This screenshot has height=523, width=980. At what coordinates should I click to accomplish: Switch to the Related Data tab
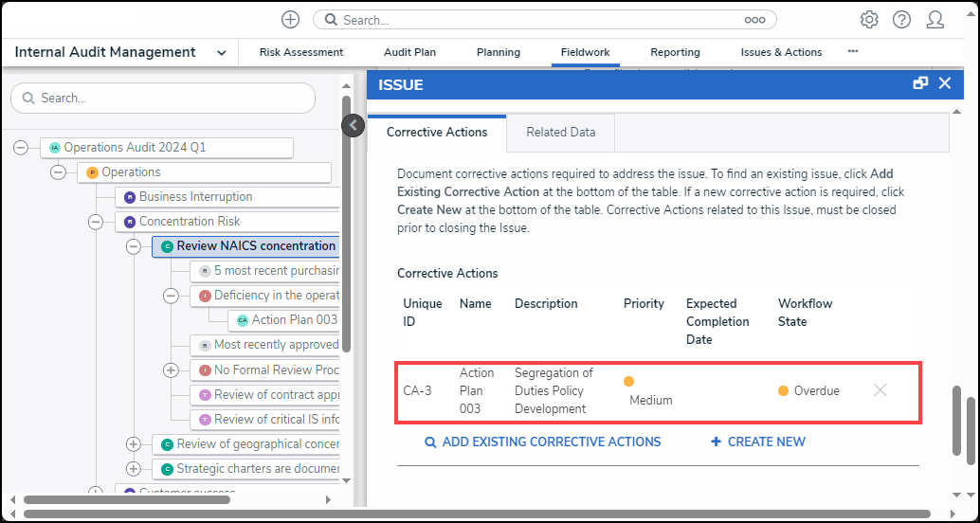(561, 133)
